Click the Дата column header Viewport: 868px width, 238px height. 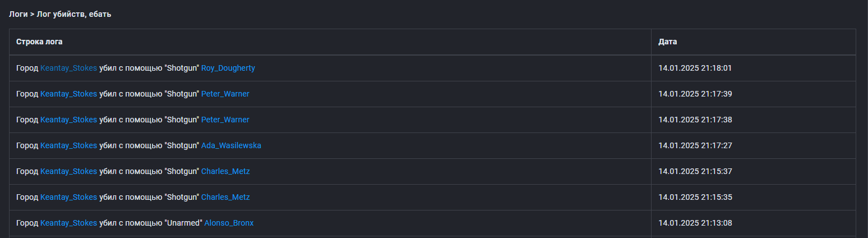[x=667, y=42]
